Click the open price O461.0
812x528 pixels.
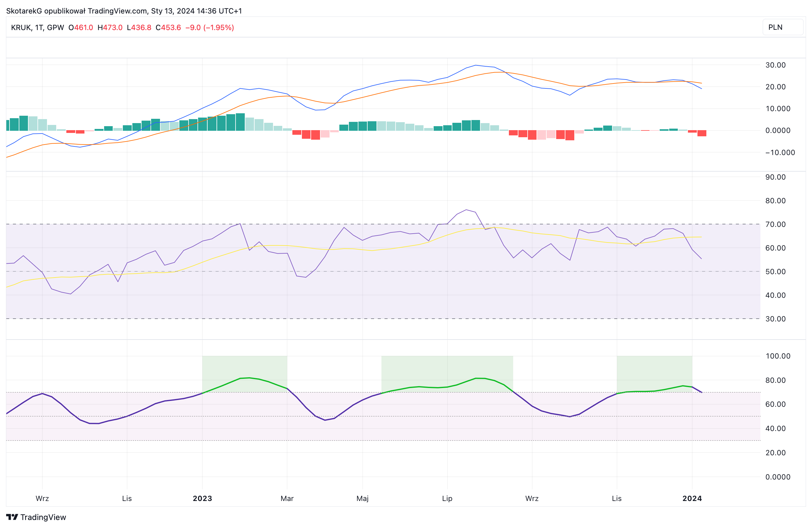pos(80,27)
